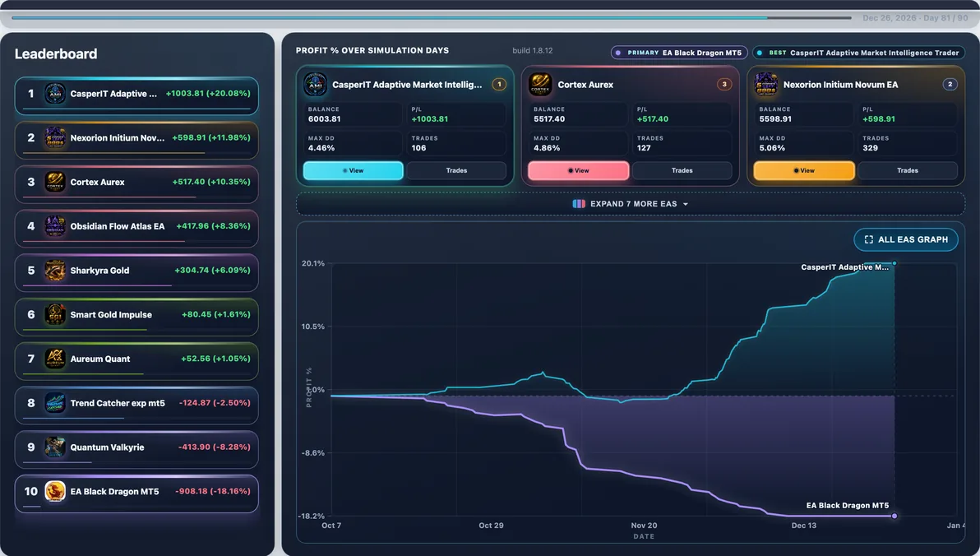
Task: Click the 5598.91 balance value
Action: [775, 118]
